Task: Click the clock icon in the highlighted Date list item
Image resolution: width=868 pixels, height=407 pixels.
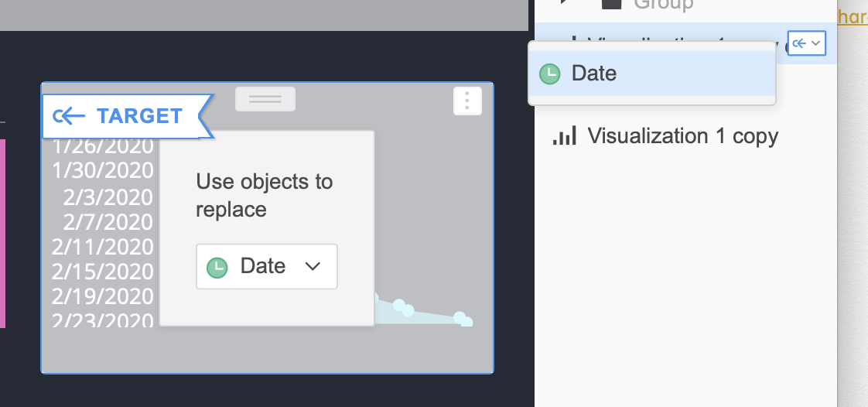Action: pos(549,74)
